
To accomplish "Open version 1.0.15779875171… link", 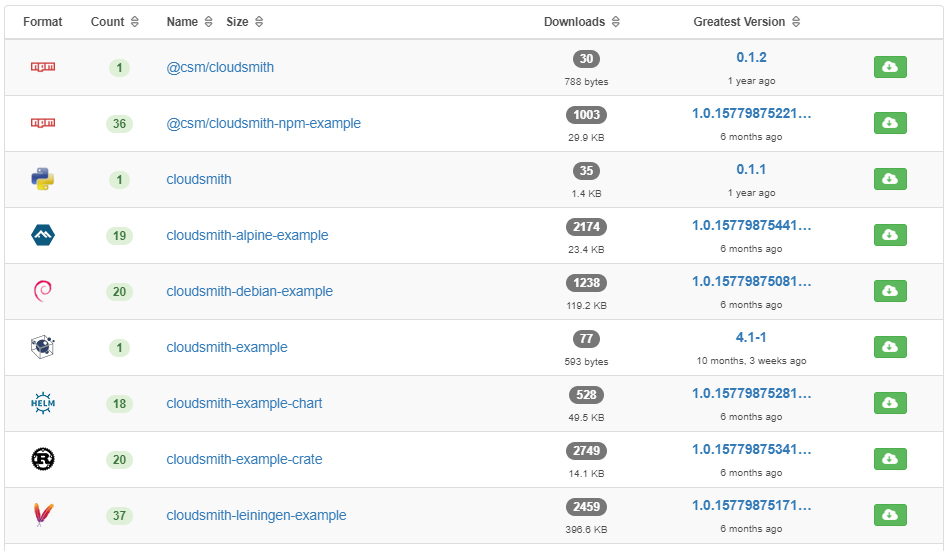I will coord(752,506).
